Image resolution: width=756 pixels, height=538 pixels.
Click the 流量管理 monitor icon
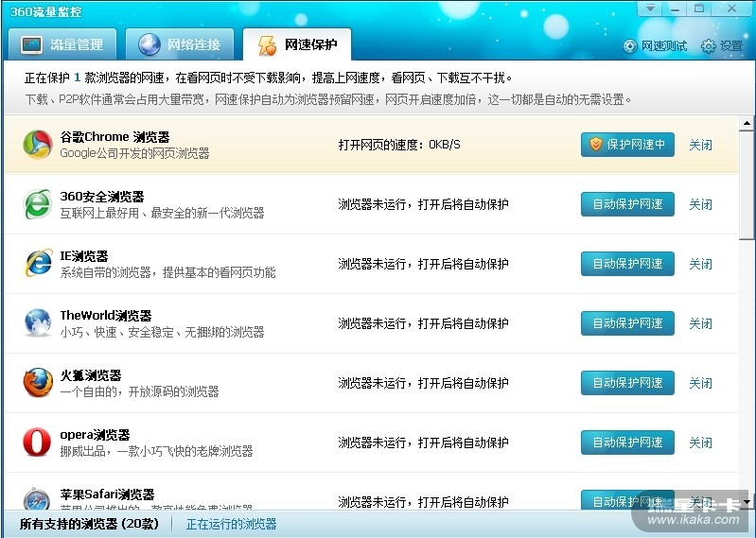pos(32,44)
